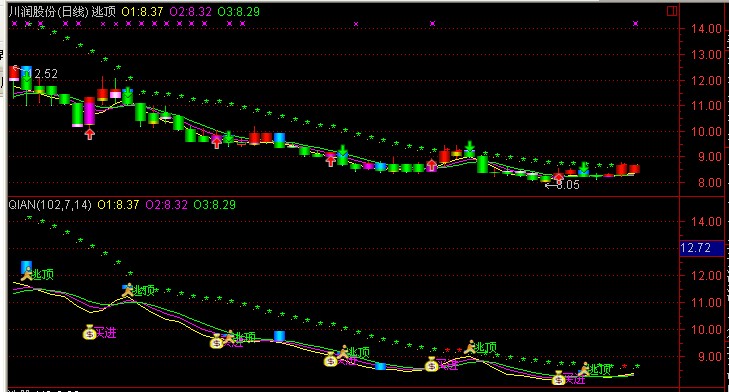Select the rightmost green down-arrow on the candlestick chart
This screenshot has width=729, height=392.
click(584, 167)
